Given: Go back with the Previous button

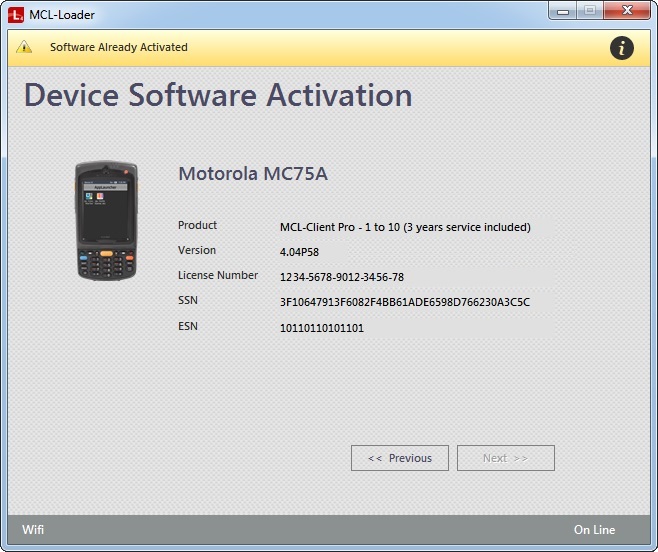Looking at the screenshot, I should (x=399, y=458).
